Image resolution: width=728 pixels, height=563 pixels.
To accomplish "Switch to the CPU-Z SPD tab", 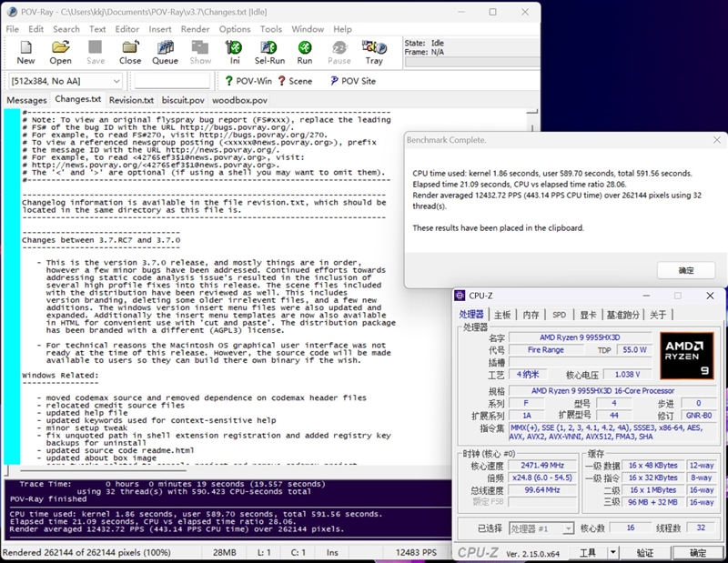I will [x=559, y=315].
